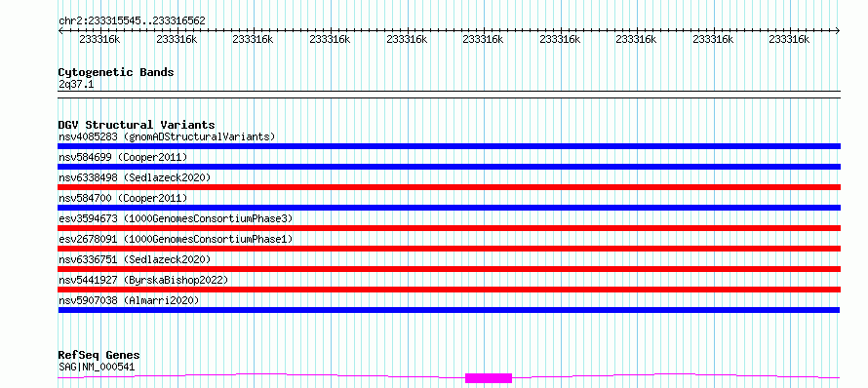Click the red bar under nsv5441927
Image resolution: width=868 pixels, height=388 pixels.
coord(449,290)
